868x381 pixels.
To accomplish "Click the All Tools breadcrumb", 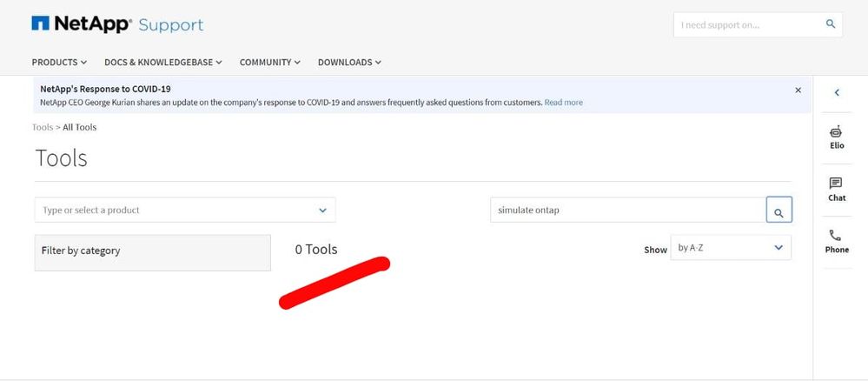I will point(80,127).
